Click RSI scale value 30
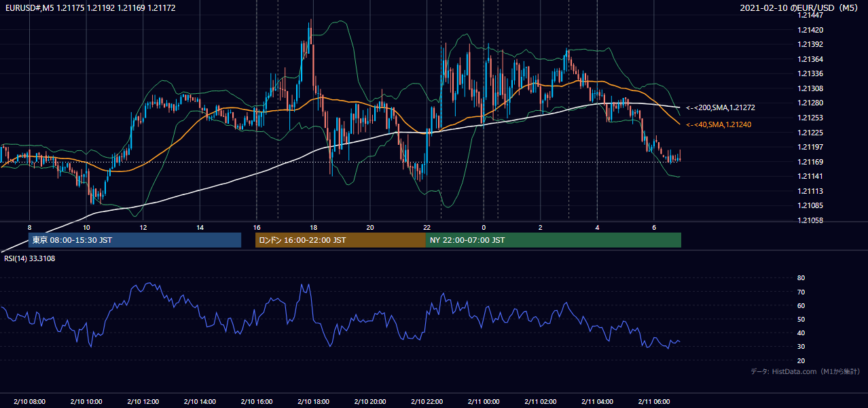The image size is (868, 408). click(x=801, y=347)
